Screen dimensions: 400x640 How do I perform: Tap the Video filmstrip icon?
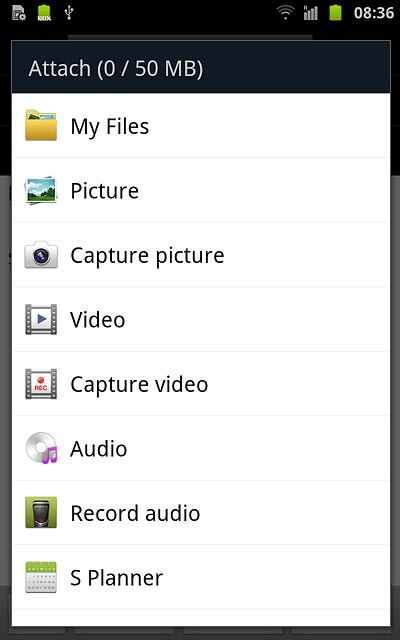pyautogui.click(x=41, y=319)
